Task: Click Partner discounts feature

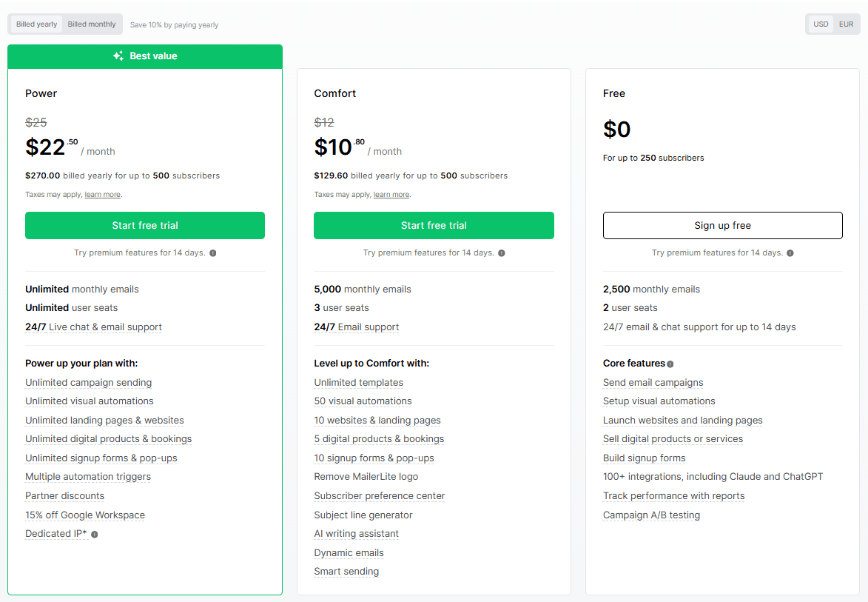Action: [x=65, y=495]
